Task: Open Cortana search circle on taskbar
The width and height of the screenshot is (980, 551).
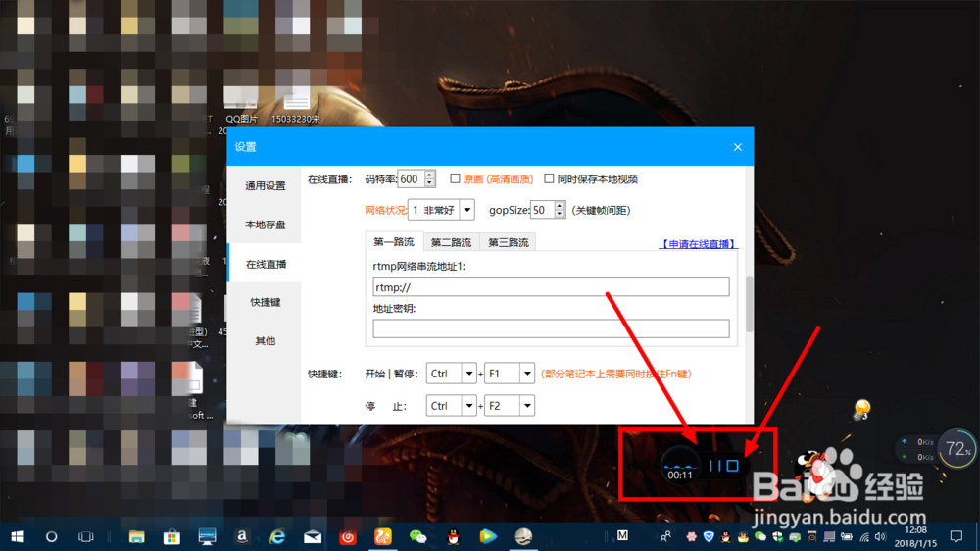Action: tap(51, 536)
